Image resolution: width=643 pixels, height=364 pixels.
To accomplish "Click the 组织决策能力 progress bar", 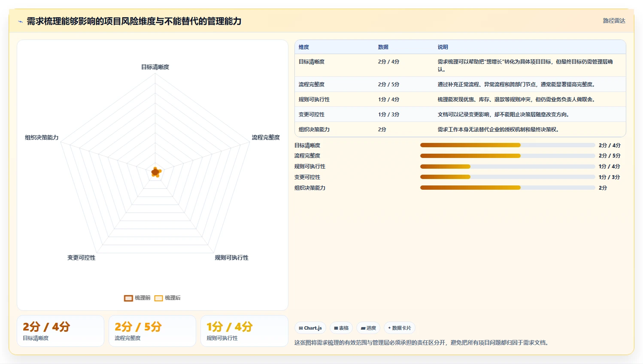I will [507, 188].
